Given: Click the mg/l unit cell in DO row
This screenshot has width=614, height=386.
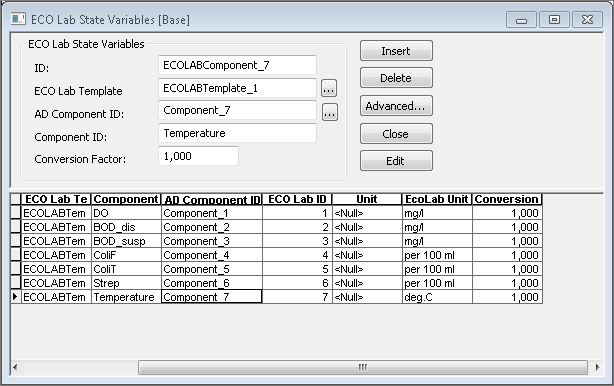Looking at the screenshot, I should click(437, 213).
